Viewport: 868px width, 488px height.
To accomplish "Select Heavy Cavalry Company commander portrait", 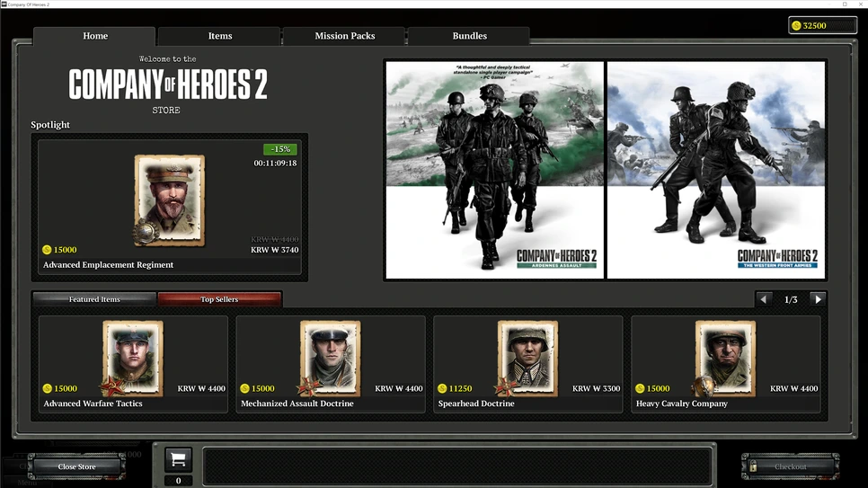I will coord(725,358).
